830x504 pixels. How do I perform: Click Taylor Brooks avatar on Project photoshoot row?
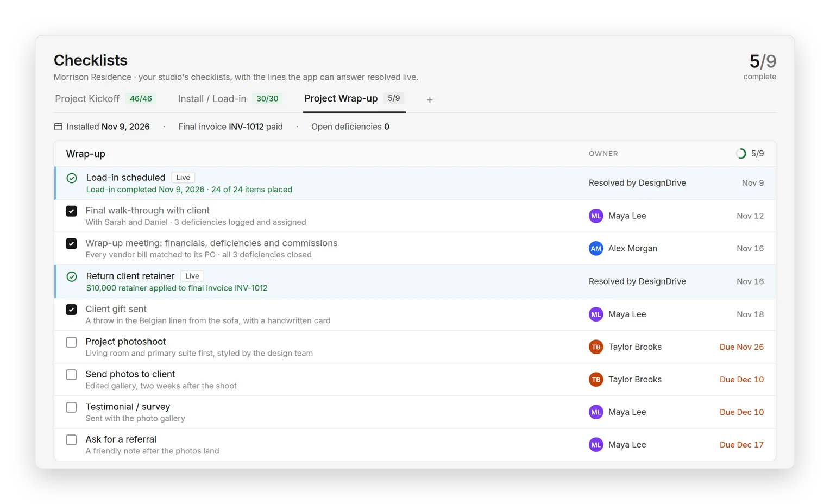coord(596,347)
